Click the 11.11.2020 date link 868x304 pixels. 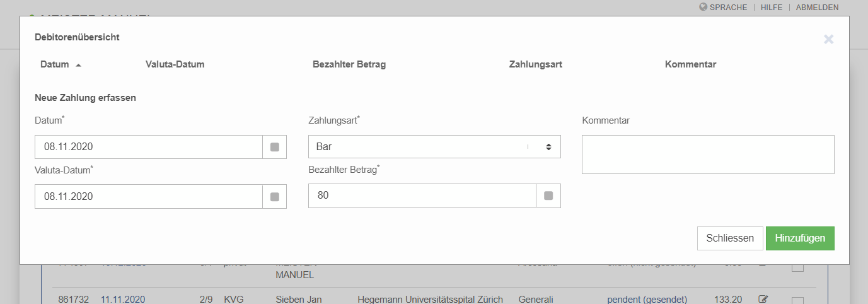click(123, 299)
